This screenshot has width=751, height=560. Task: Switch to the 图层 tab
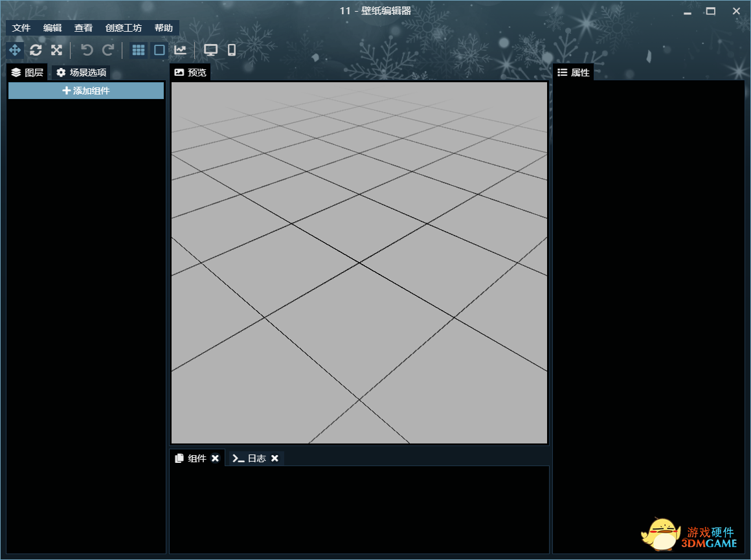pyautogui.click(x=27, y=73)
